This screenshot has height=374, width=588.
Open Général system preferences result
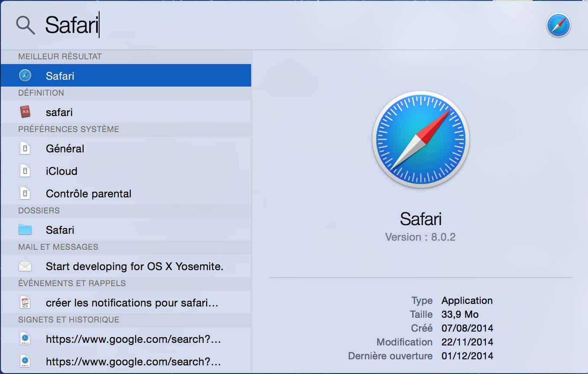(x=126, y=148)
